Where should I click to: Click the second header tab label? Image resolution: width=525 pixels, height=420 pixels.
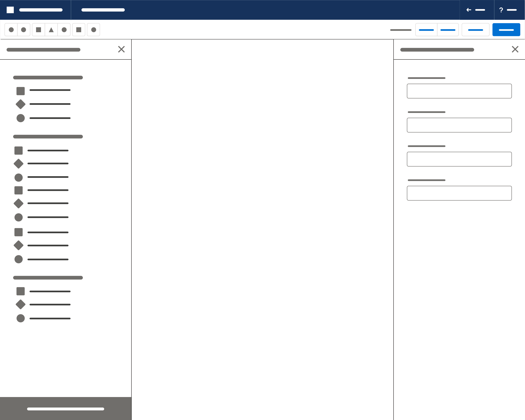coord(103,10)
